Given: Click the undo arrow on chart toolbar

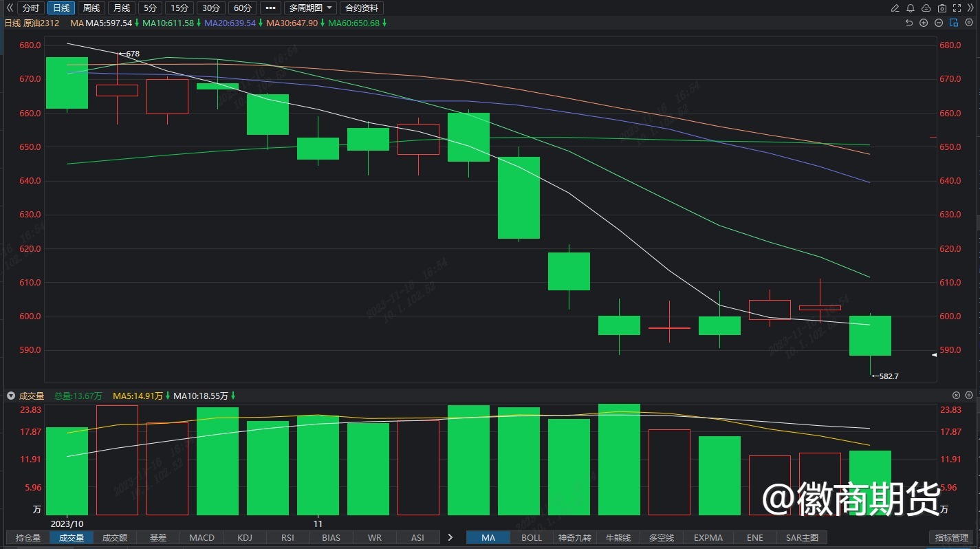Looking at the screenshot, I should [908, 23].
